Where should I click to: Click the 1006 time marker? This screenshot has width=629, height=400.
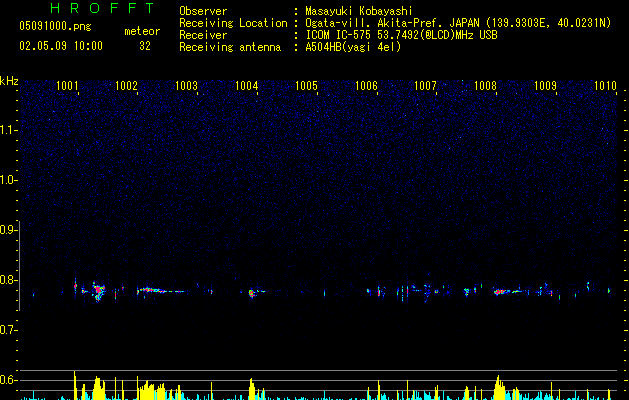(x=366, y=86)
